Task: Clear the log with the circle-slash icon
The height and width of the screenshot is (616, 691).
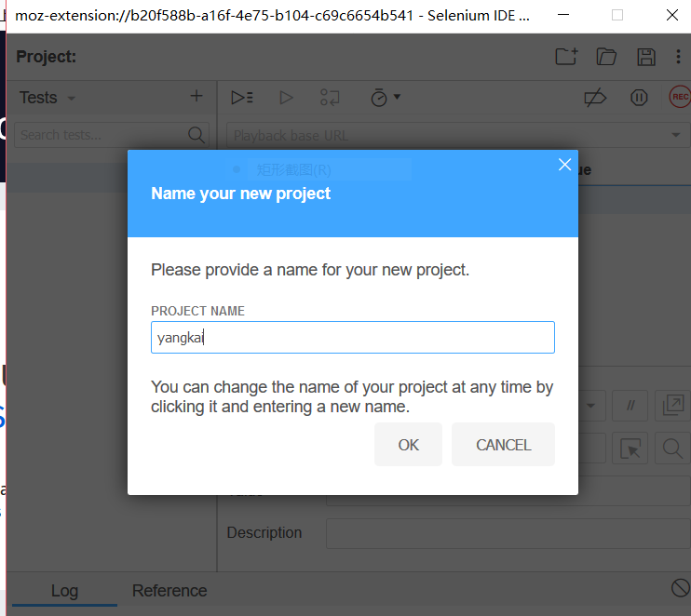Action: [680, 588]
